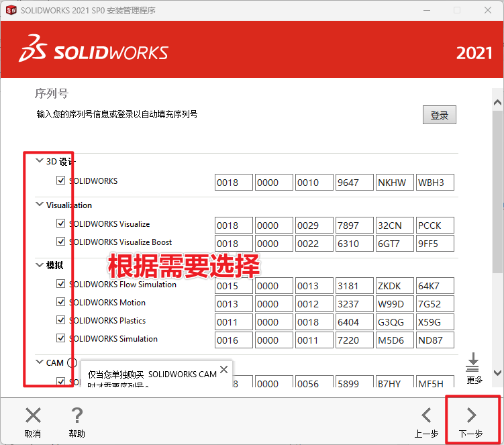Click SOLIDWORKS serial field 0010
The height and width of the screenshot is (445, 504).
pyautogui.click(x=314, y=183)
